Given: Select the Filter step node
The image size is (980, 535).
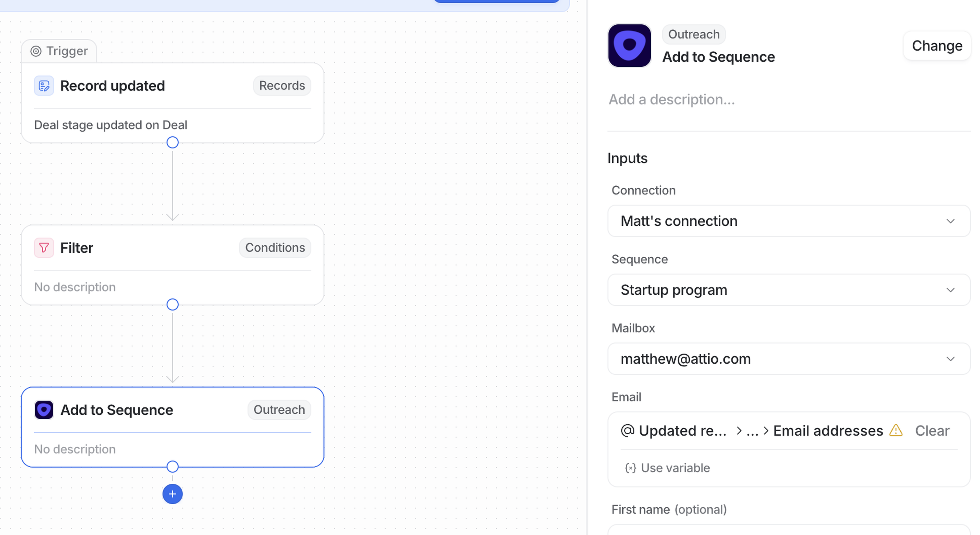Looking at the screenshot, I should (172, 267).
